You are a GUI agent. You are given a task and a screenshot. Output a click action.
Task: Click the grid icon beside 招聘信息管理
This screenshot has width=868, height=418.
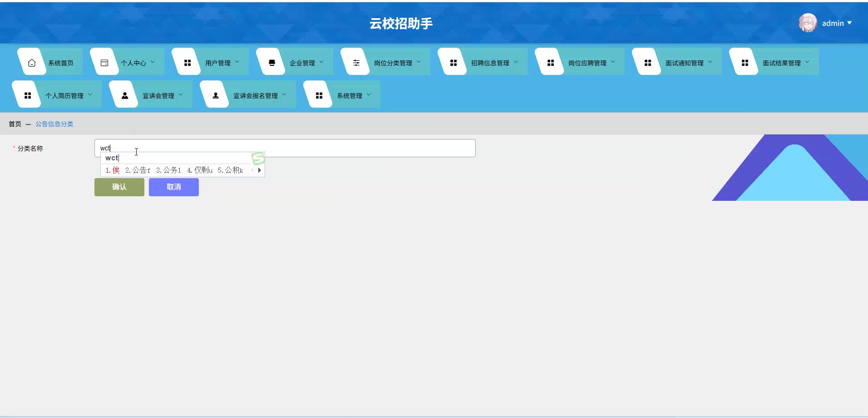[454, 63]
